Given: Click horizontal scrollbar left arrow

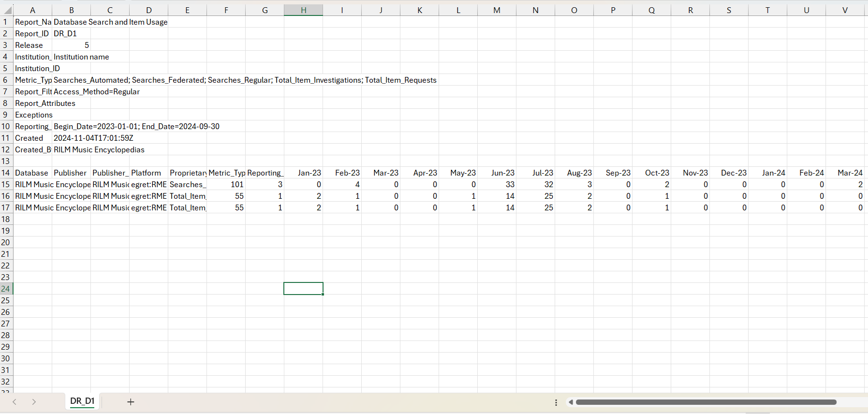Looking at the screenshot, I should click(571, 402).
